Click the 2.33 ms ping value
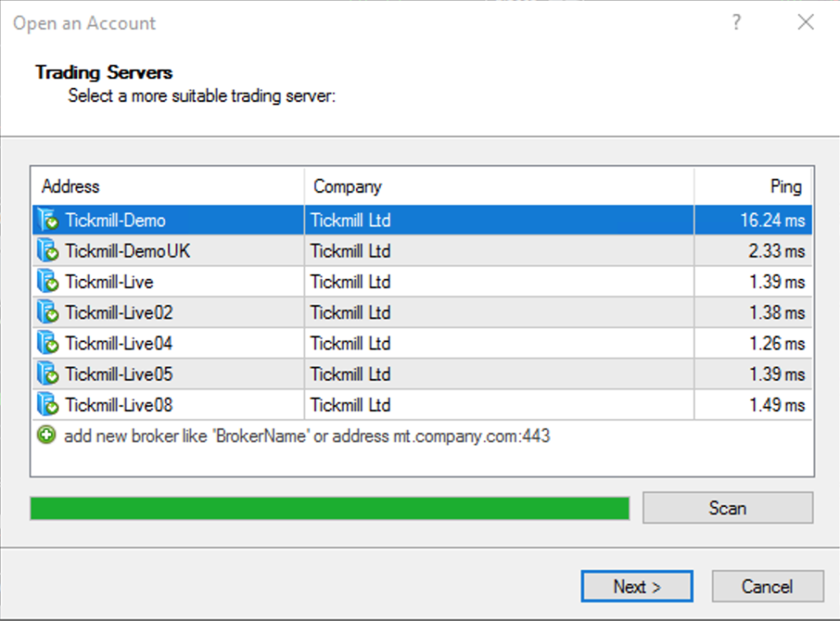This screenshot has height=621, width=840. [776, 251]
